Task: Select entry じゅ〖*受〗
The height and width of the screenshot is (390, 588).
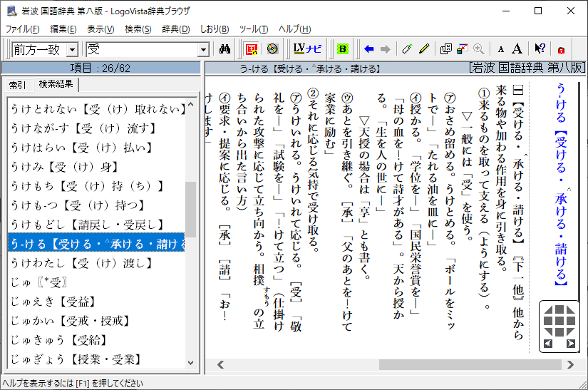Action: click(x=97, y=282)
